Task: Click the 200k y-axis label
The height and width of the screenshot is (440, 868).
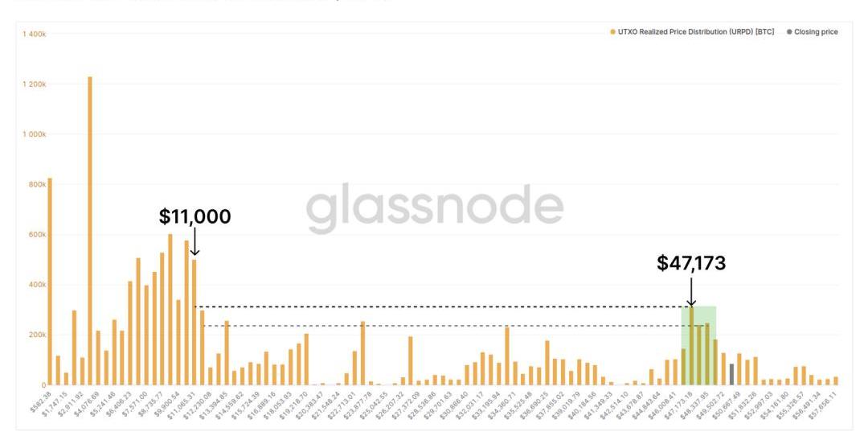Action: coord(38,335)
